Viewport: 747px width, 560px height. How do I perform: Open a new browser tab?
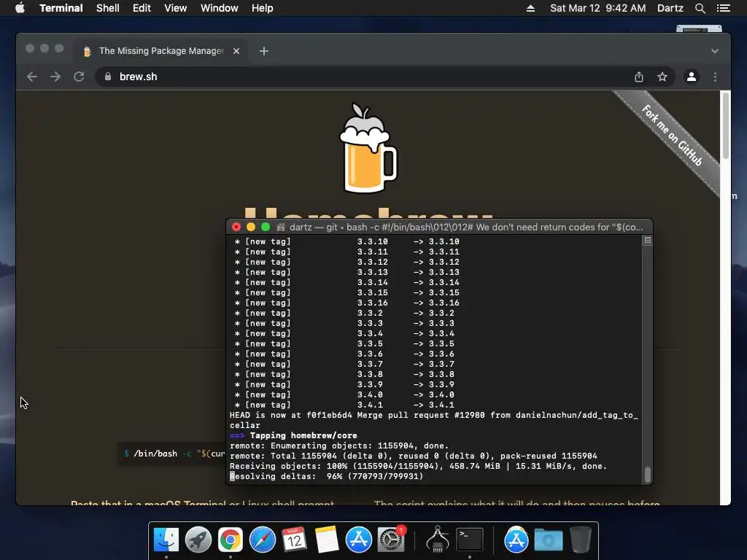[264, 51]
